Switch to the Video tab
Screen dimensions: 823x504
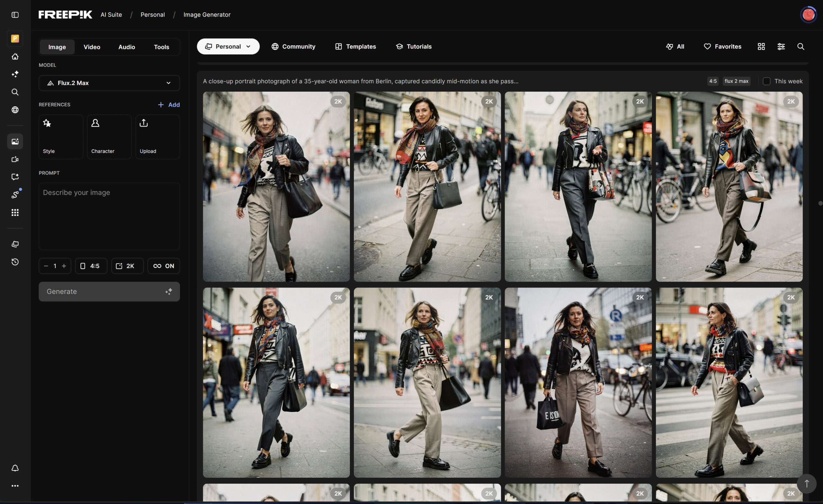[92, 47]
